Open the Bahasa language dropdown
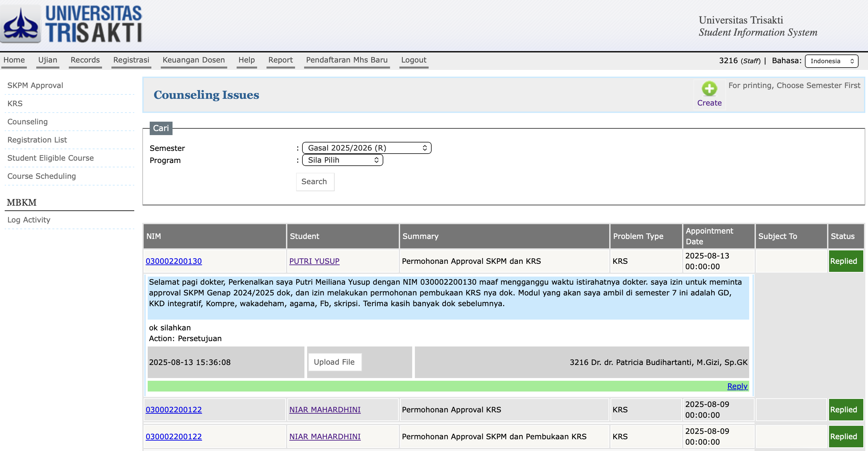868x451 pixels. (831, 61)
